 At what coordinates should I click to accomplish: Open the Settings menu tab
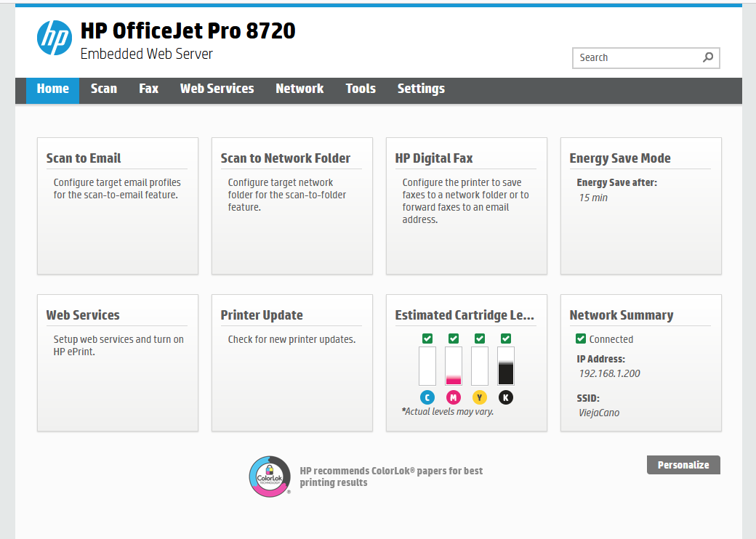pos(421,89)
